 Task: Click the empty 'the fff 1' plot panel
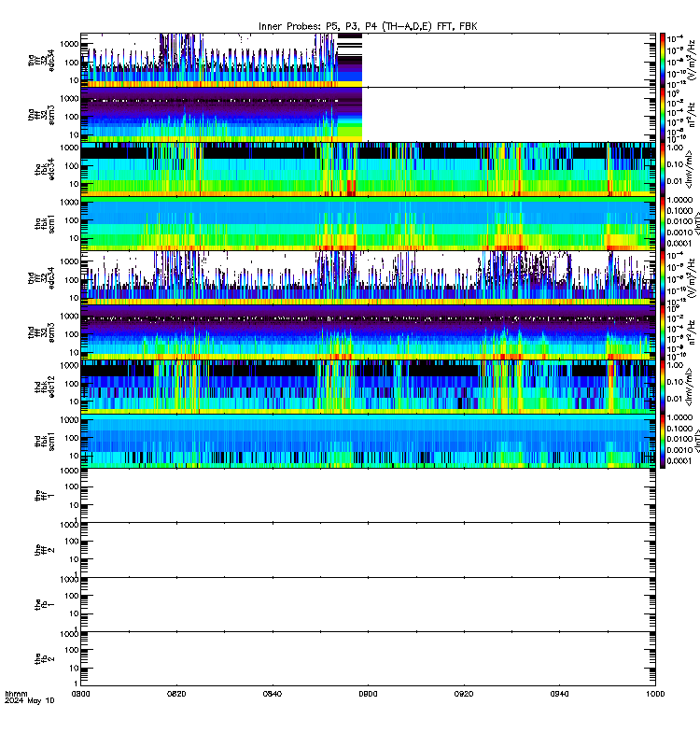click(368, 496)
